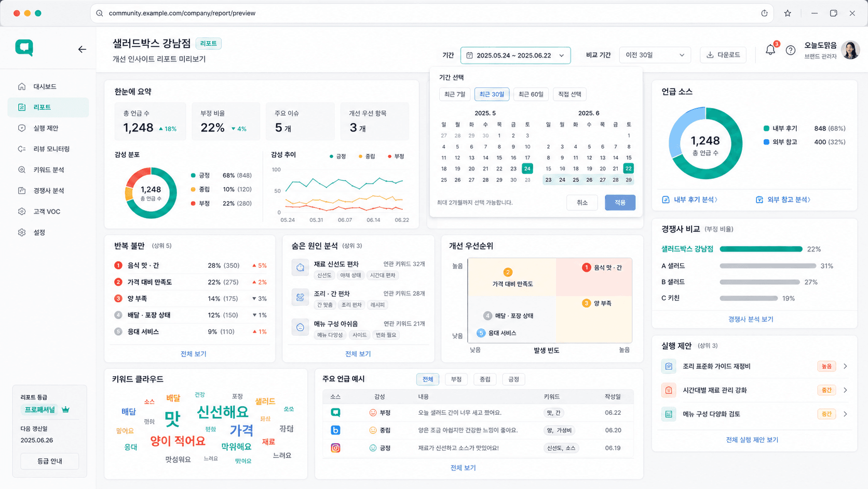Pick May 24 in the calendar
The width and height of the screenshot is (868, 489).
[527, 168]
